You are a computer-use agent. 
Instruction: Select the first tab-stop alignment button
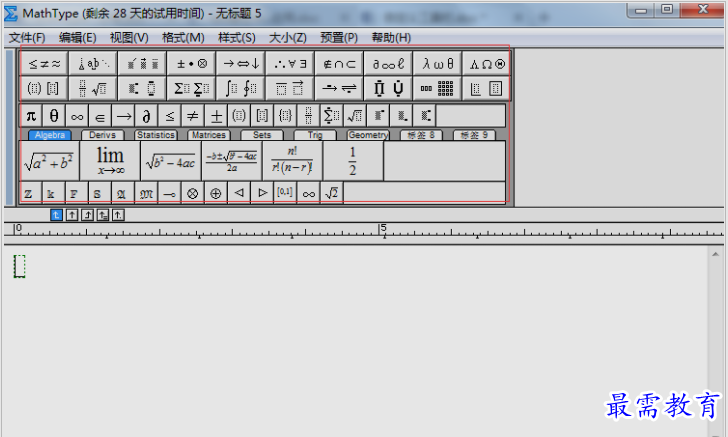[x=57, y=214]
